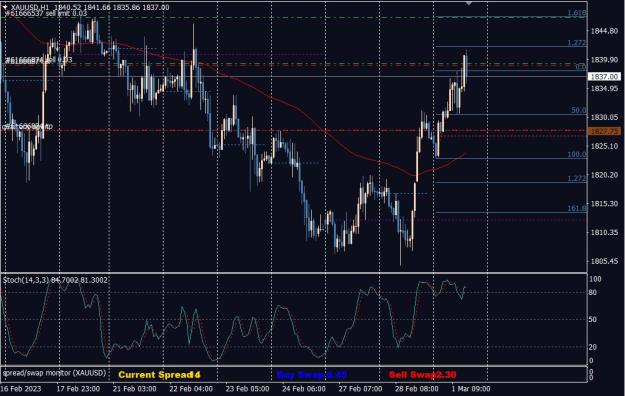
Task: Click the 50 level on the Stochastic scale
Action: 593,319
